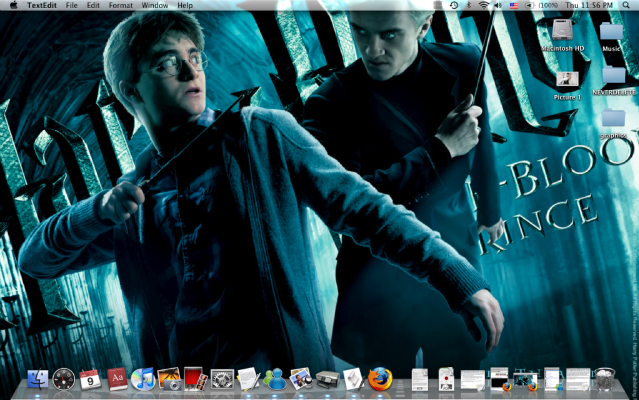Open the Time Machine status menu

click(453, 6)
